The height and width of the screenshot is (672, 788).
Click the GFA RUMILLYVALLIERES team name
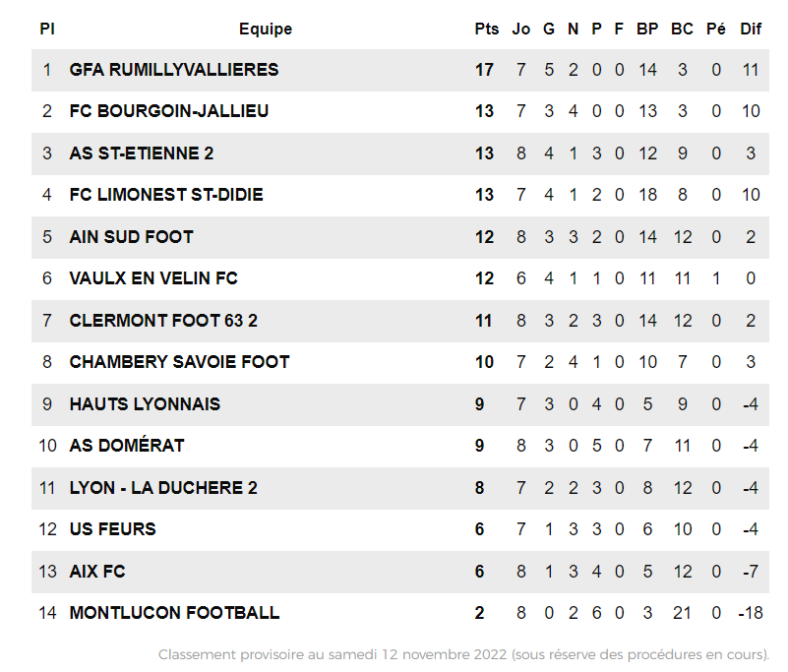click(173, 70)
